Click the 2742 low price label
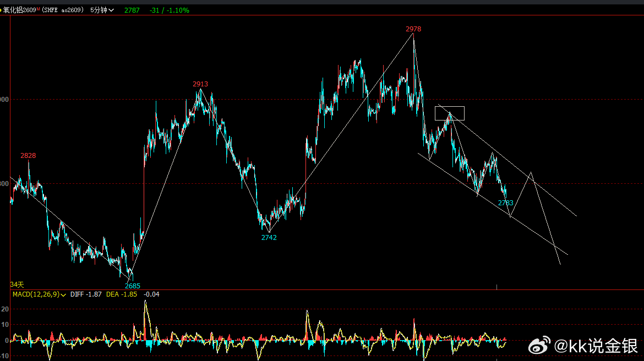Screen dimensions: 644x361 click(269, 237)
